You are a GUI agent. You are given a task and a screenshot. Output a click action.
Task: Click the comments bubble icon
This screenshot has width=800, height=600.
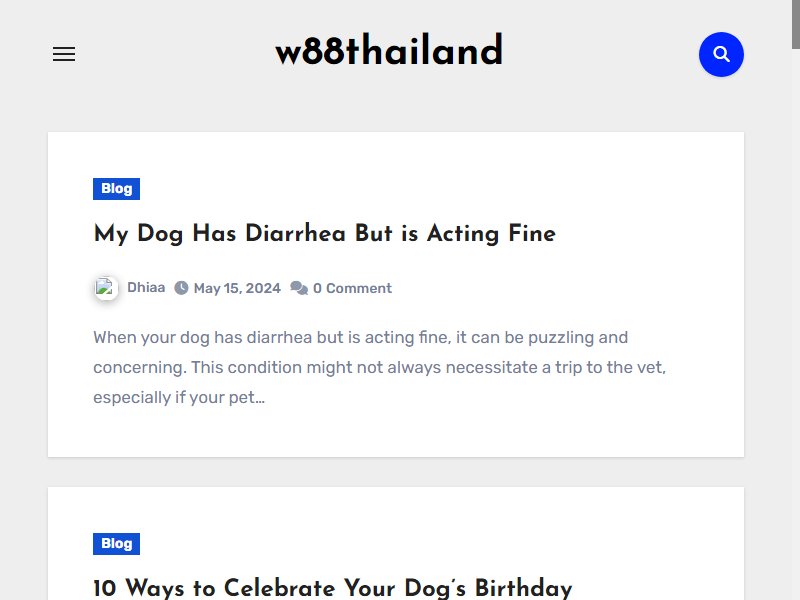(x=299, y=288)
